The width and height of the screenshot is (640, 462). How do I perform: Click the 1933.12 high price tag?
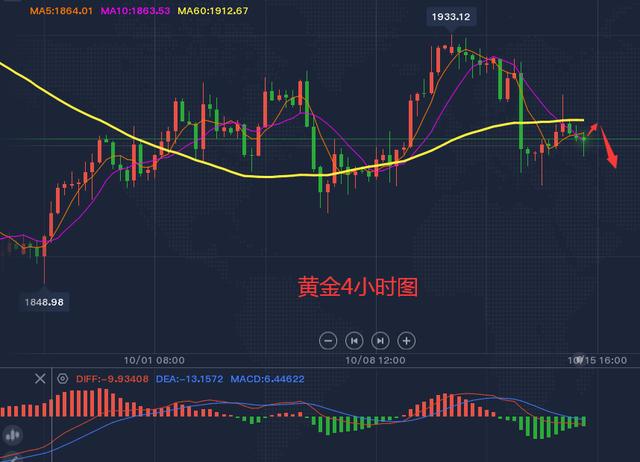click(x=451, y=17)
